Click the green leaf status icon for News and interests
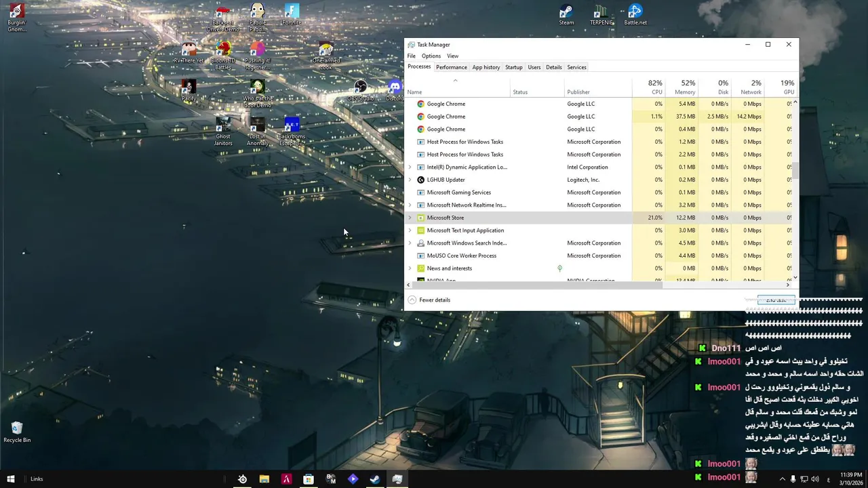 pos(559,268)
